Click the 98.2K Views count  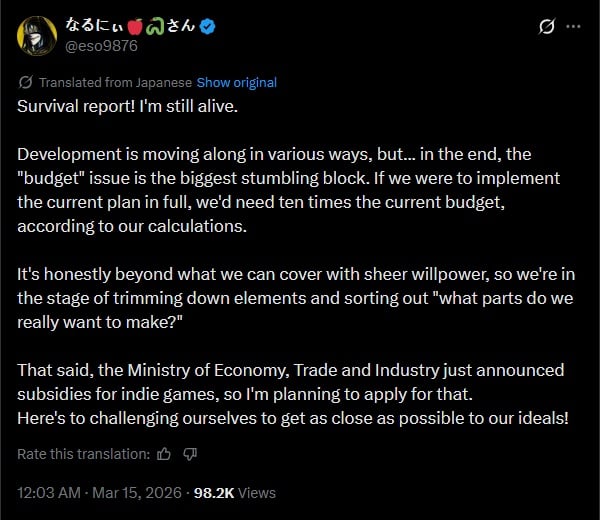pos(234,493)
